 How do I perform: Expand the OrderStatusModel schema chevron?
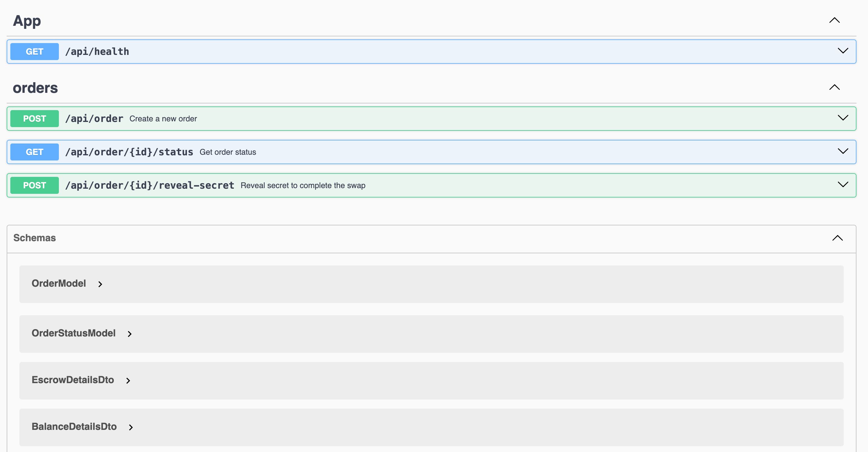[130, 334]
